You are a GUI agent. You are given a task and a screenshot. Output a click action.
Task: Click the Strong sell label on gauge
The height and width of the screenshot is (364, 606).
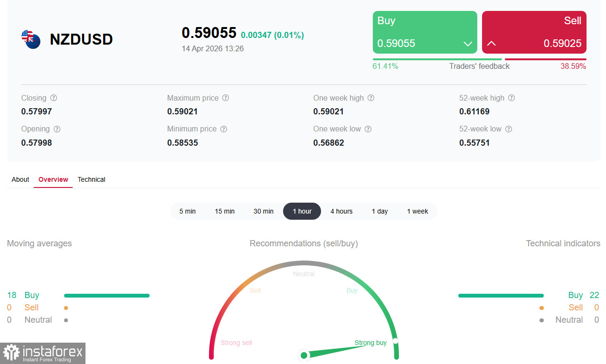(237, 343)
